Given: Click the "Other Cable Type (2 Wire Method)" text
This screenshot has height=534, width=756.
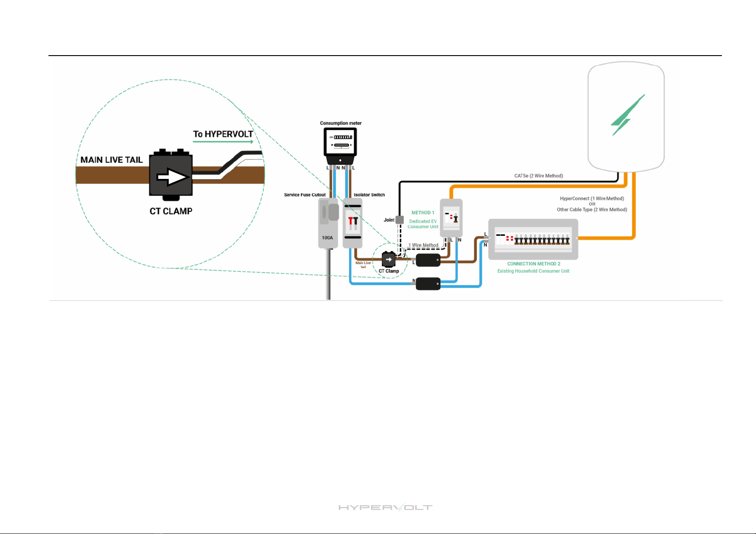Looking at the screenshot, I should pos(592,209).
